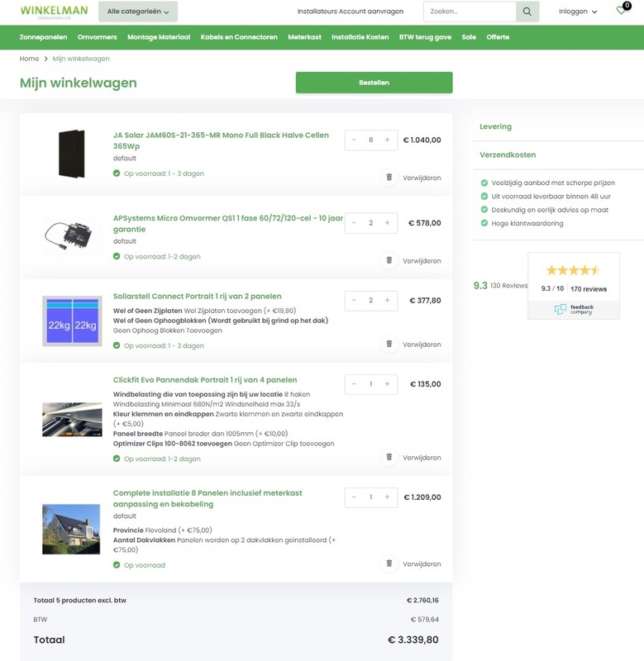The image size is (644, 661).
Task: Open APSystems Micro Omvormer QS1 product link
Action: (x=227, y=223)
